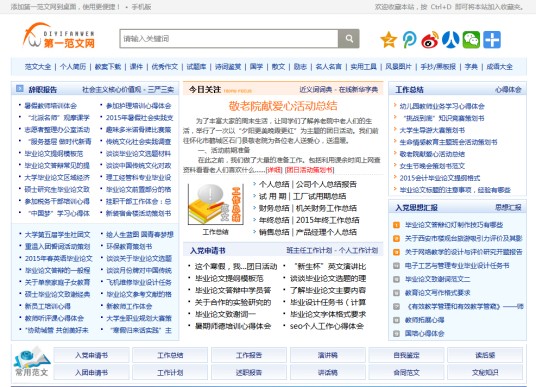
Task: Open 诗词鉴赏 navigation item
Action: (228, 67)
